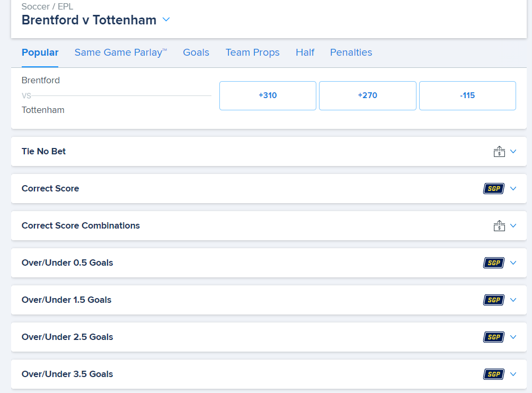Click the Over/Under 0.5 Goals heading
Screen dimensions: 532x393
click(x=67, y=263)
